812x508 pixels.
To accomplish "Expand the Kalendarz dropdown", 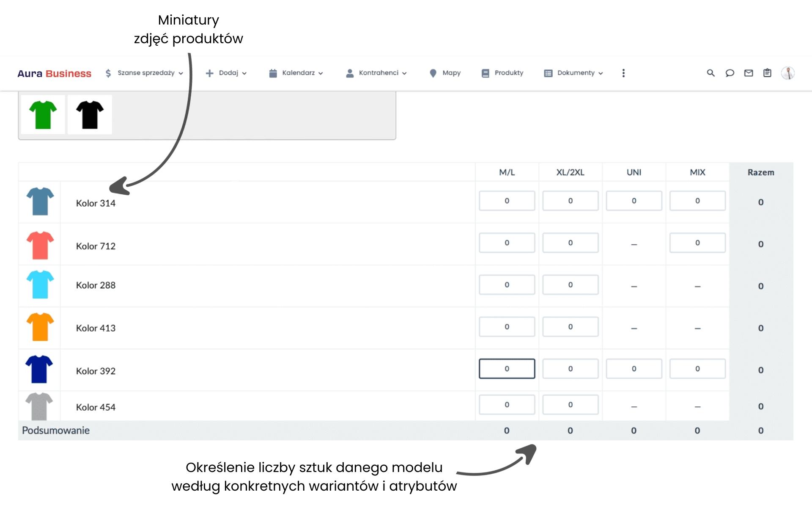I will [x=296, y=73].
